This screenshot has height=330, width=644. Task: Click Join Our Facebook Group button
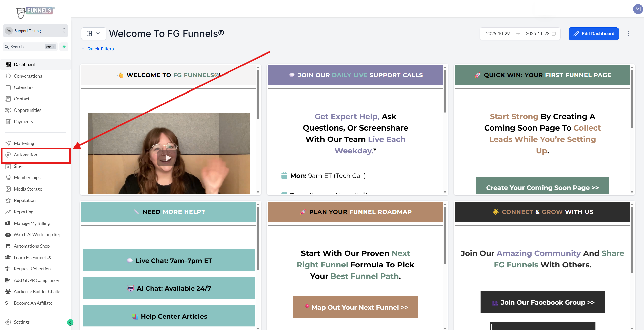542,302
